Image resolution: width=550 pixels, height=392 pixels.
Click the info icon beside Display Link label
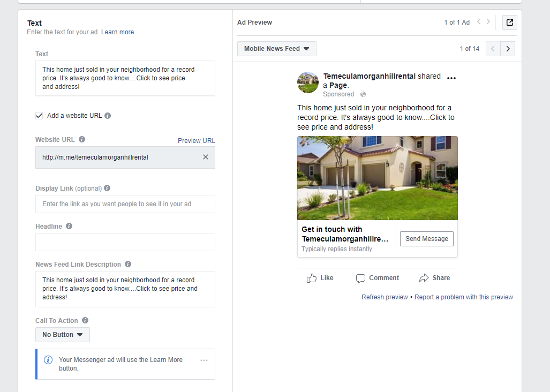(107, 188)
